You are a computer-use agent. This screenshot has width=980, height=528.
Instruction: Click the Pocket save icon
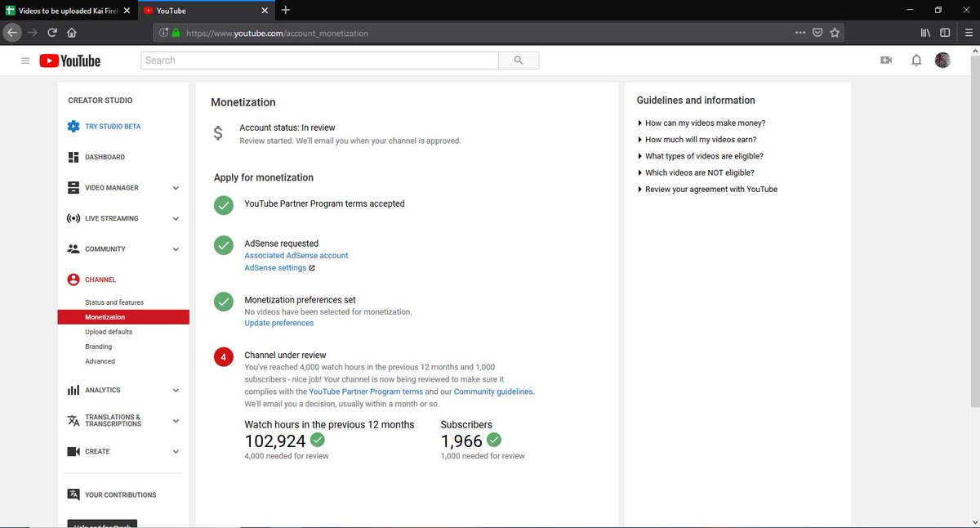817,34
